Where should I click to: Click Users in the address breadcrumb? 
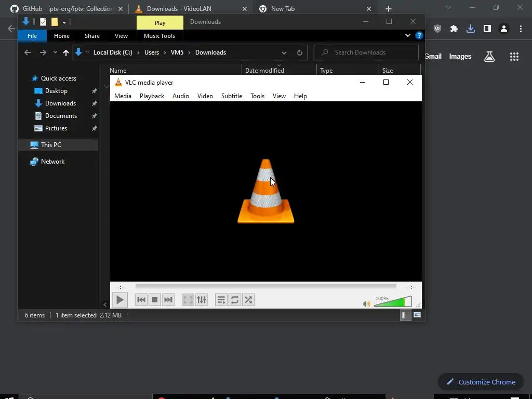tap(152, 52)
